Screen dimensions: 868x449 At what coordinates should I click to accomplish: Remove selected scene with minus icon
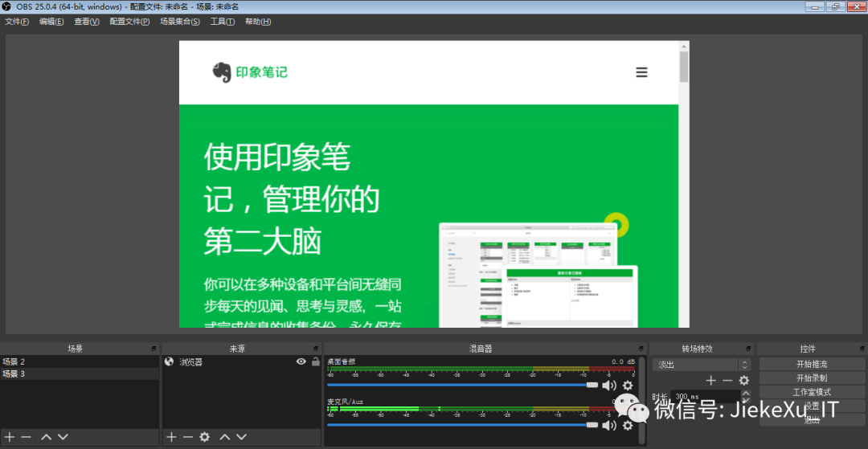point(26,437)
